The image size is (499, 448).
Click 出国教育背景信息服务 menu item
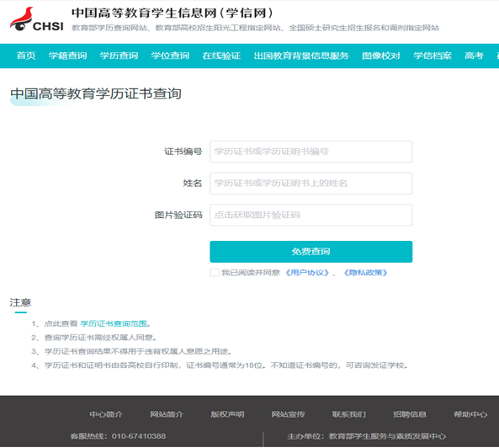pyautogui.click(x=301, y=56)
